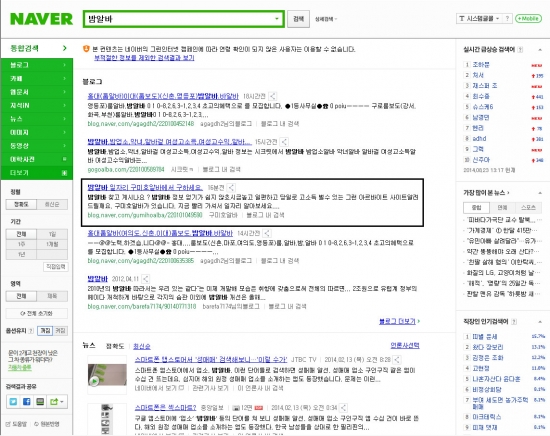Image resolution: width=550 pixels, height=436 pixels.
Task: Share the blog result posted 15시간전
Action: [x=284, y=142]
